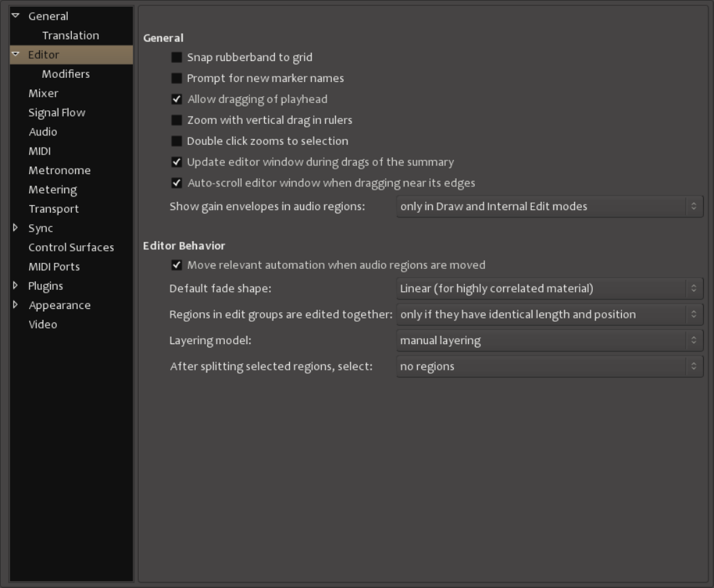Change the Layering model dropdown
This screenshot has width=714, height=588.
pos(549,341)
